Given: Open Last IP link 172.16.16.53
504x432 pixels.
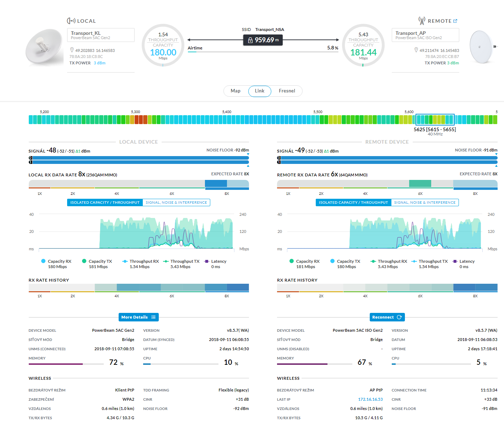Looking at the screenshot, I should [x=370, y=399].
